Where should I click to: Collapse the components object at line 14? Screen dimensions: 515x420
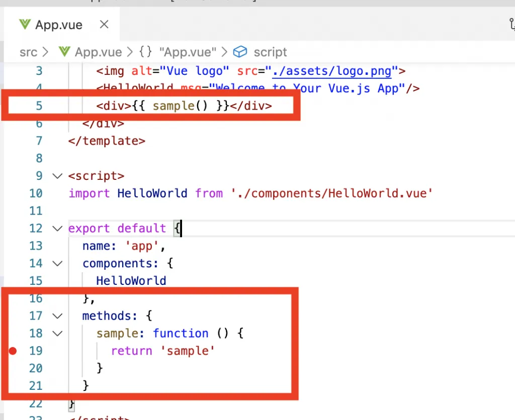57,264
